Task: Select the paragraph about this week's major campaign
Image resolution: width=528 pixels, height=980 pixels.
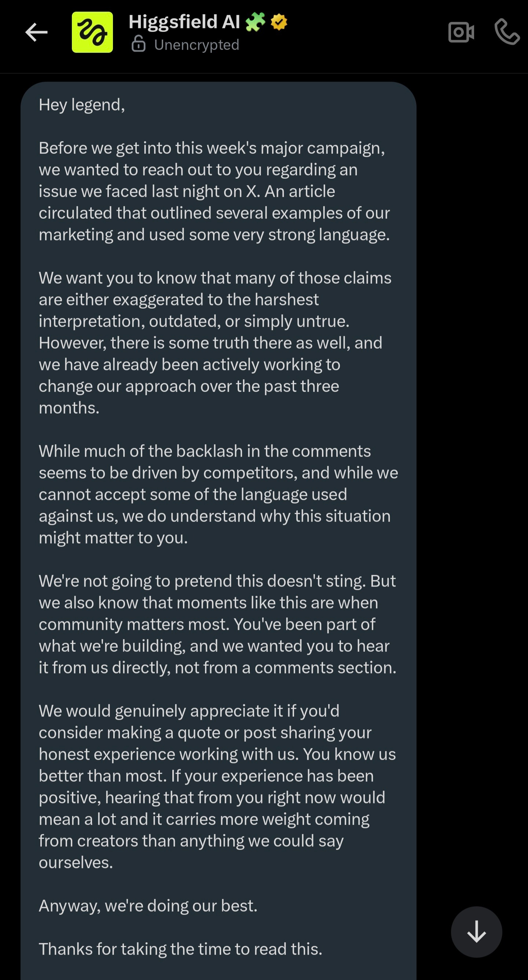Action: click(215, 191)
